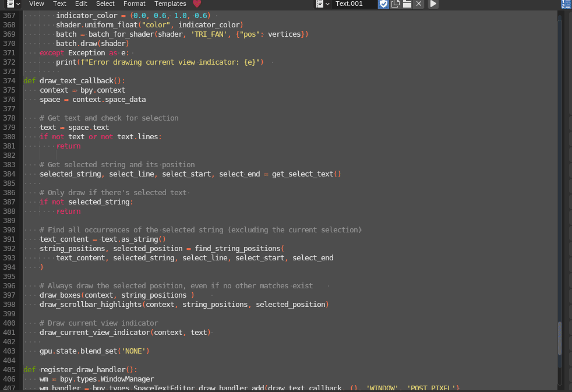
Task: Click the 'TRI_FAN' string literal
Action: coord(209,34)
